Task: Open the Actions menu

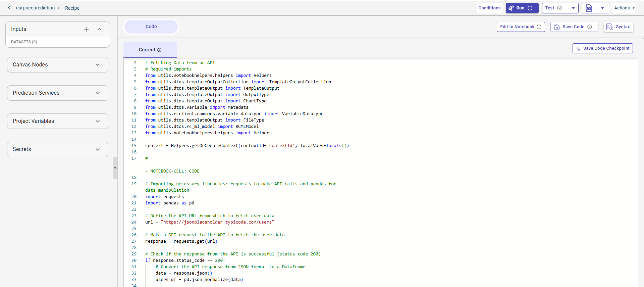Action: 624,8
